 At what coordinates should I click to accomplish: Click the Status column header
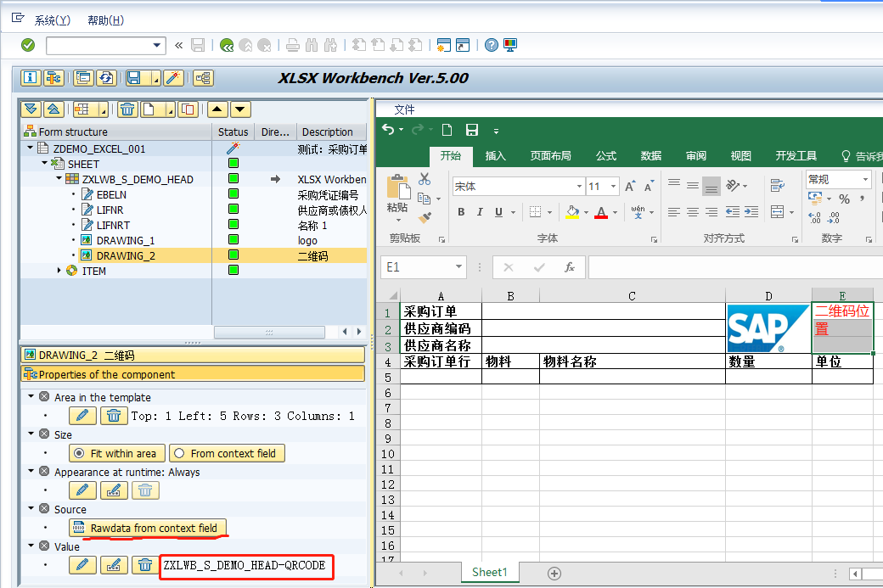click(233, 132)
